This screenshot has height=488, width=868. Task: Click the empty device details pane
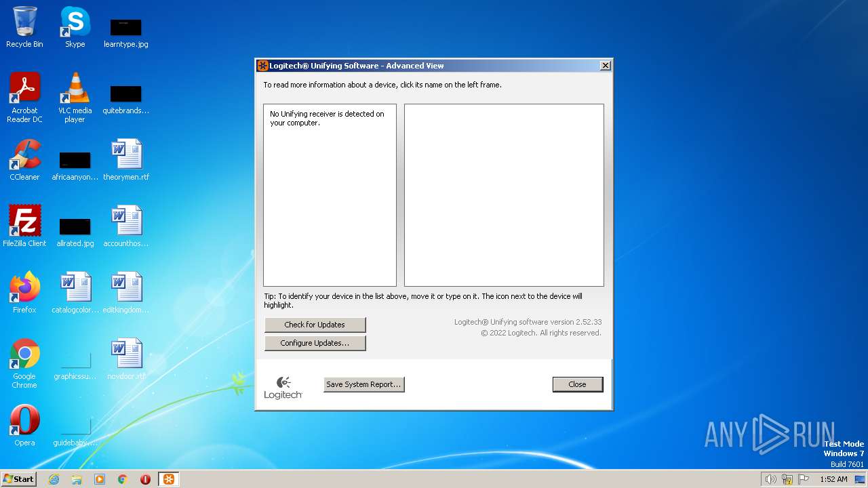[x=504, y=195]
